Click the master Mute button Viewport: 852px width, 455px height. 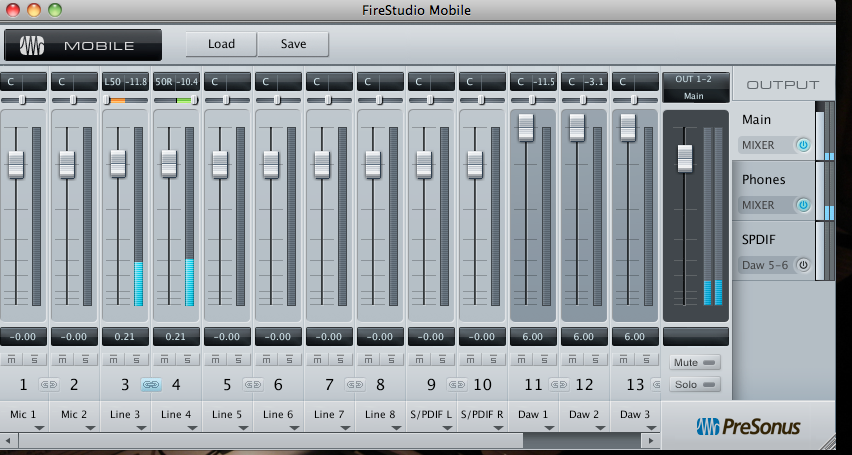(x=695, y=362)
